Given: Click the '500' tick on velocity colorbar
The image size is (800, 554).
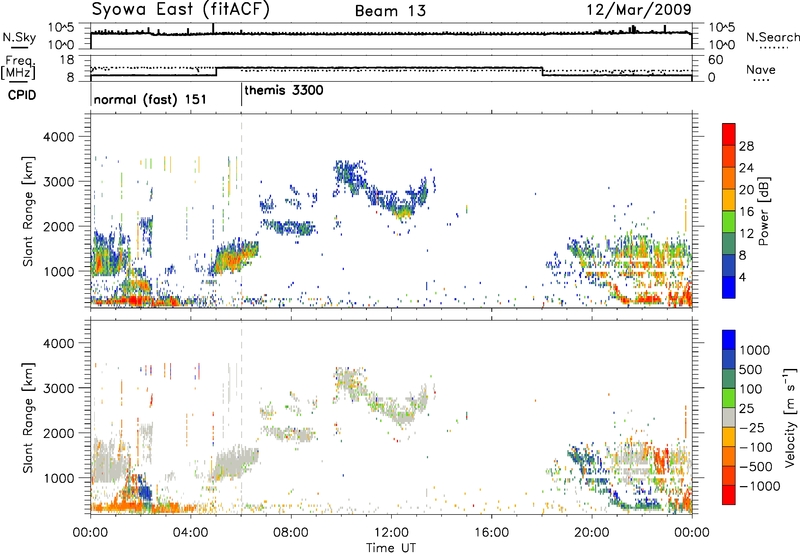Looking at the screenshot, I should pyautogui.click(x=751, y=369).
